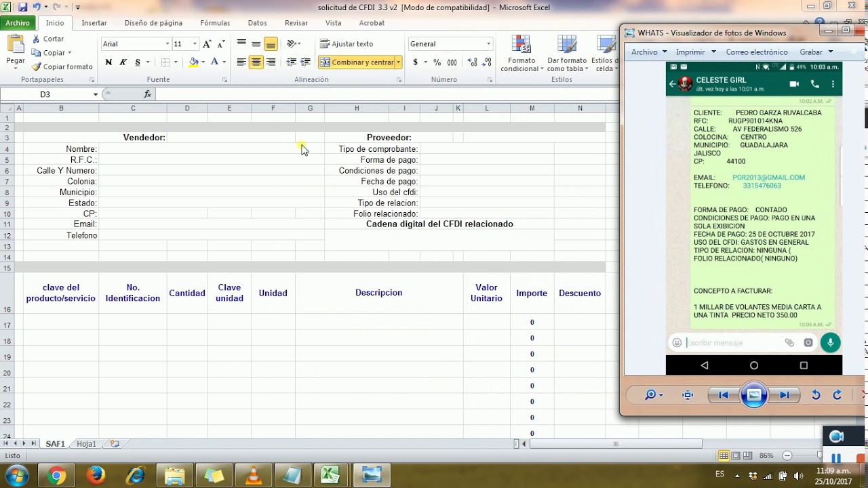Click the text orientation icon

tap(292, 44)
